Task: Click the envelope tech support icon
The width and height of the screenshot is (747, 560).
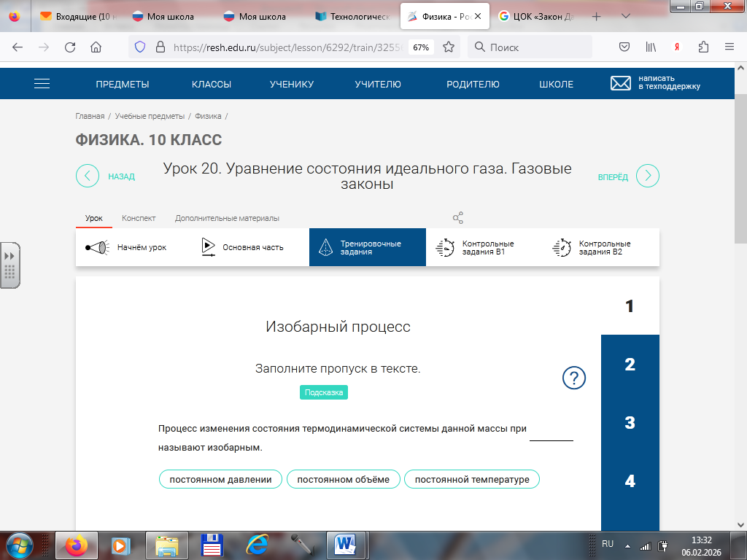Action: point(621,83)
